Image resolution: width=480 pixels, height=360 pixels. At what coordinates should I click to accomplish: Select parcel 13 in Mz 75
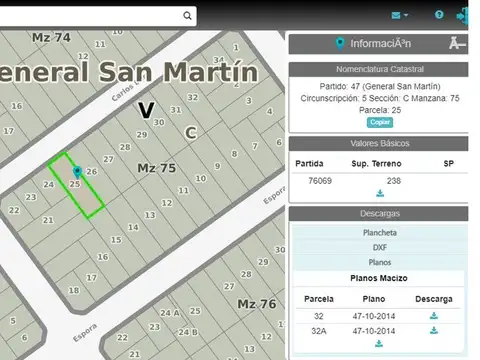(150, 215)
